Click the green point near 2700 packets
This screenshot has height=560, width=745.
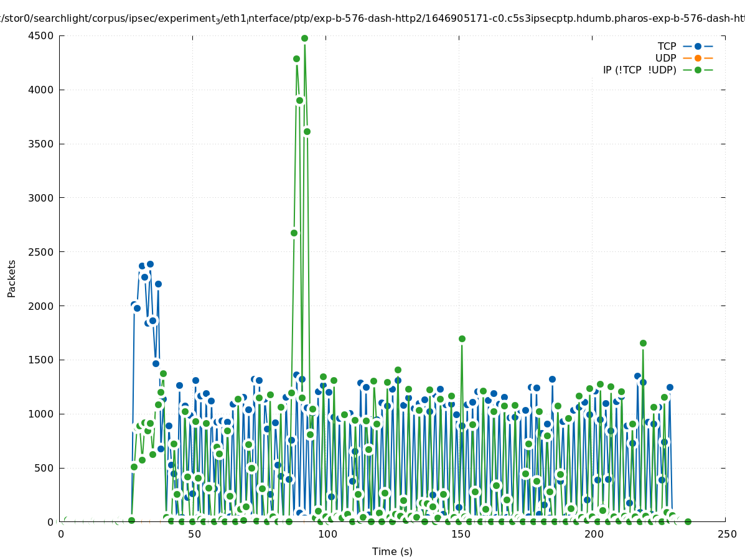(294, 233)
